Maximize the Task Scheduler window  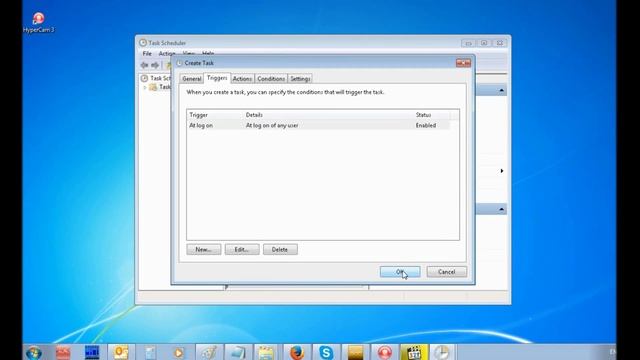click(x=484, y=43)
